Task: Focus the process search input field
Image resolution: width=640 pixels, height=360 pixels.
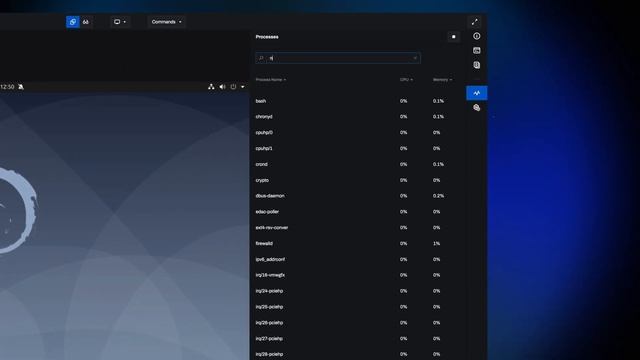Action: [338, 58]
